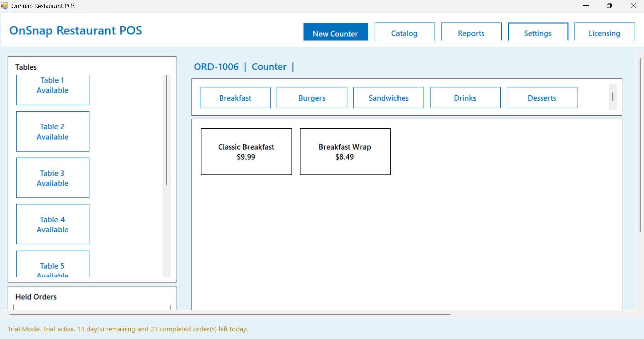The image size is (644, 339).
Task: Open the Licensing page
Action: [604, 32]
